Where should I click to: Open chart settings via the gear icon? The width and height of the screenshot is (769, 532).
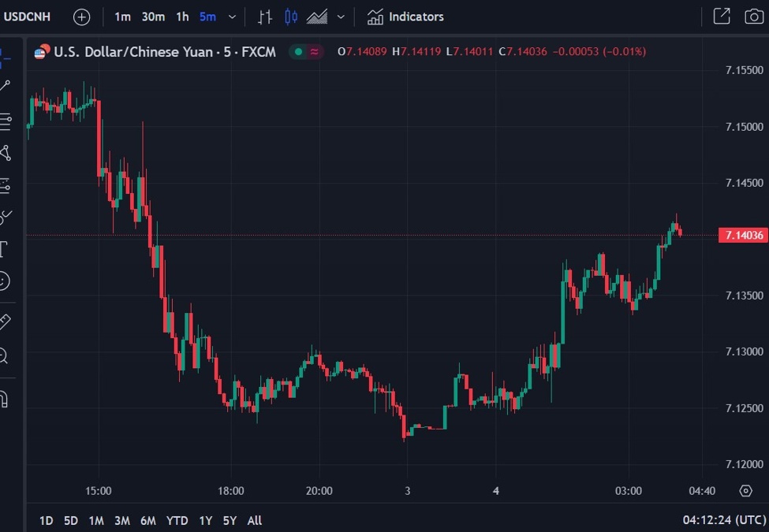(745, 490)
